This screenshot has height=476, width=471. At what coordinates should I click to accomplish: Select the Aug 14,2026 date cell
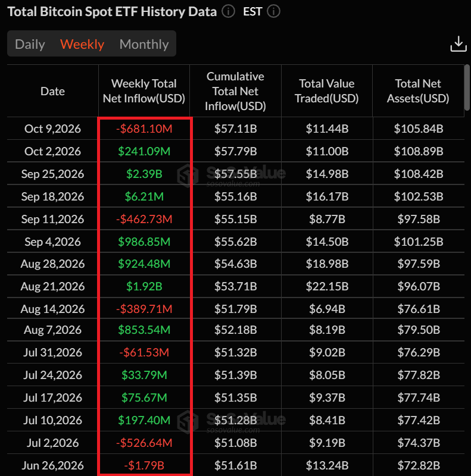coord(52,309)
